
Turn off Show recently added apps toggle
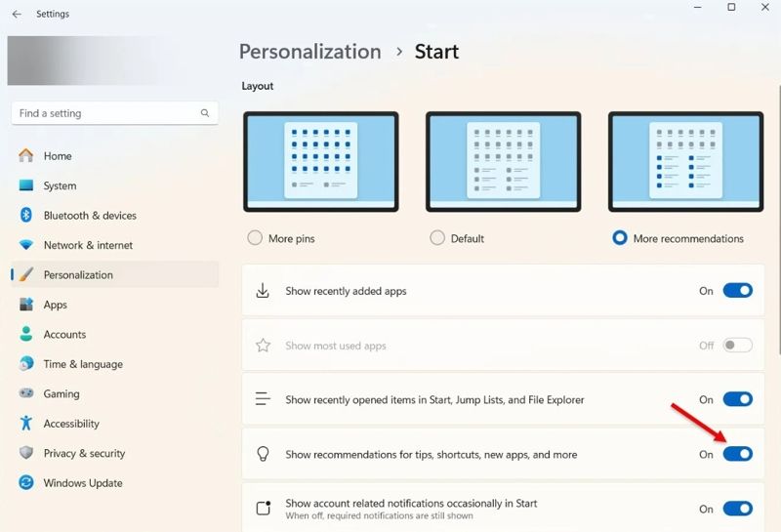coord(737,291)
